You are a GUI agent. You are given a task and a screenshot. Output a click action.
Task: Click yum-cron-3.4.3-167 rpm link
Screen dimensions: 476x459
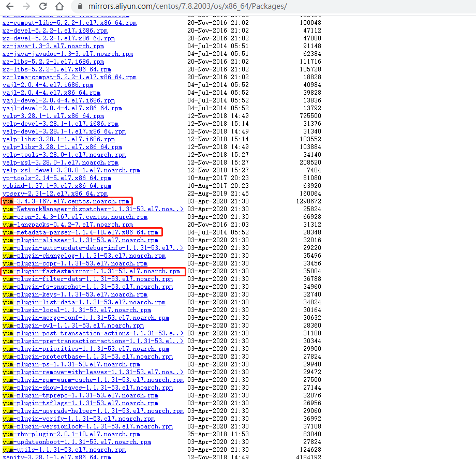coord(75,217)
